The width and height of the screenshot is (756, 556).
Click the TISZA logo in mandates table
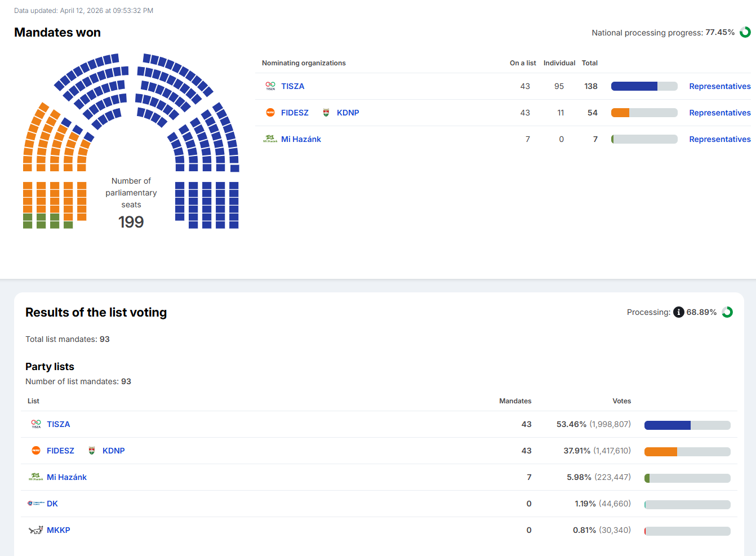pos(270,86)
